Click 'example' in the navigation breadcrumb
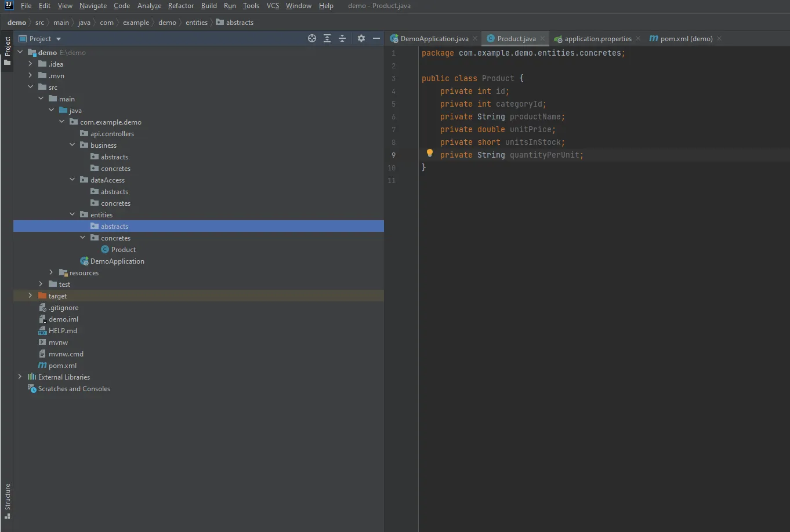This screenshot has width=790, height=532. point(136,23)
